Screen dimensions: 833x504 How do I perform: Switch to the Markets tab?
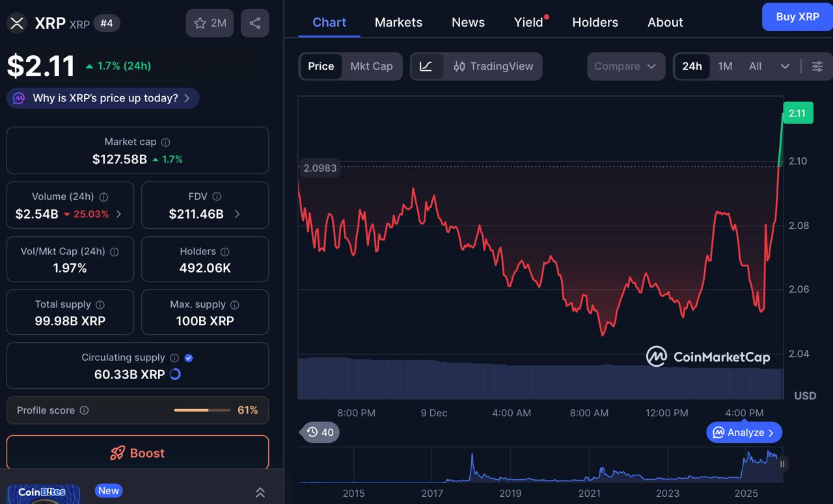tap(398, 22)
